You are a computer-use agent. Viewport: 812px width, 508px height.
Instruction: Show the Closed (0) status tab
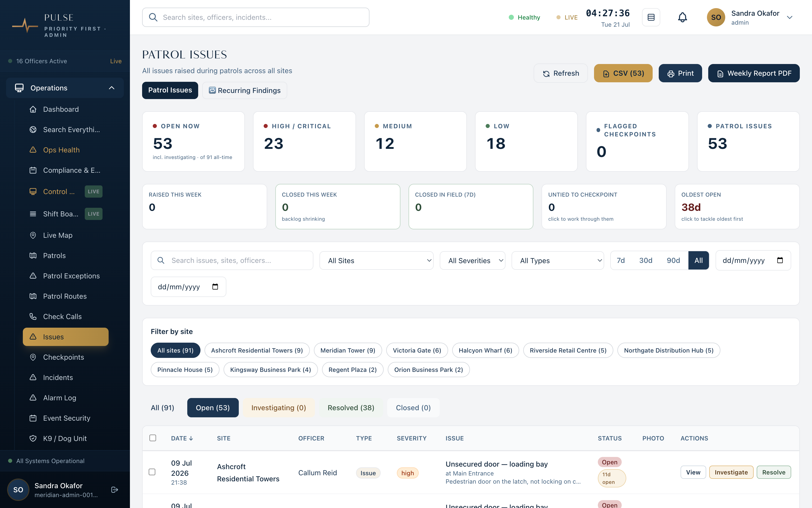click(x=413, y=407)
